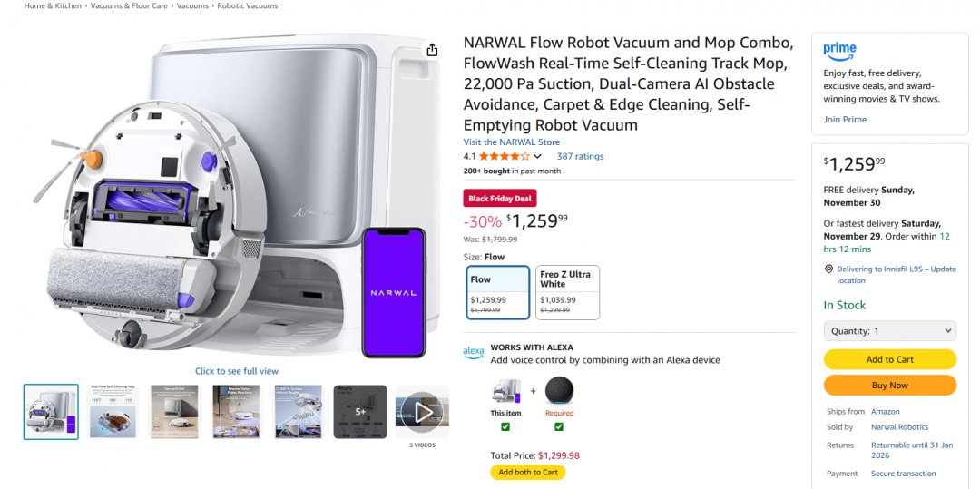This screenshot has height=489, width=980.
Task: Click the Add to Cart button
Action: pos(889,359)
